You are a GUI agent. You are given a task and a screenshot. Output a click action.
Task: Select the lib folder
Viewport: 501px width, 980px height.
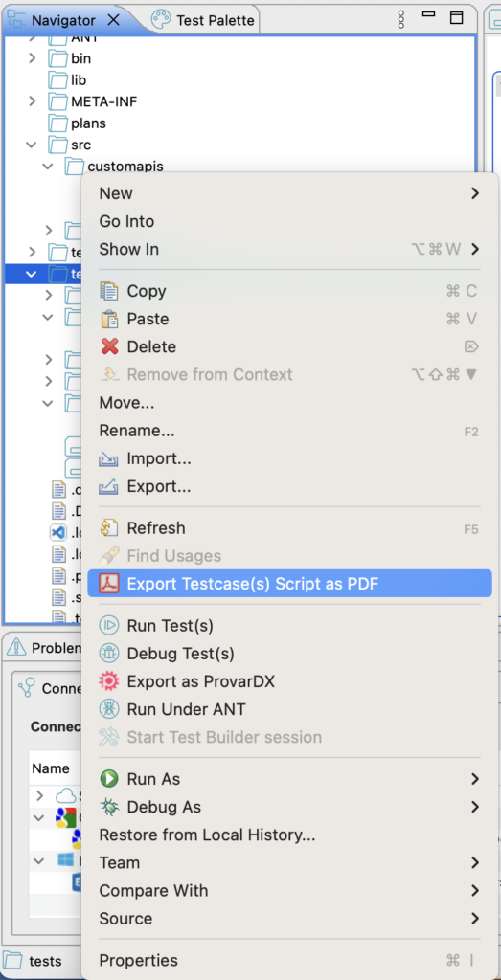pos(79,80)
